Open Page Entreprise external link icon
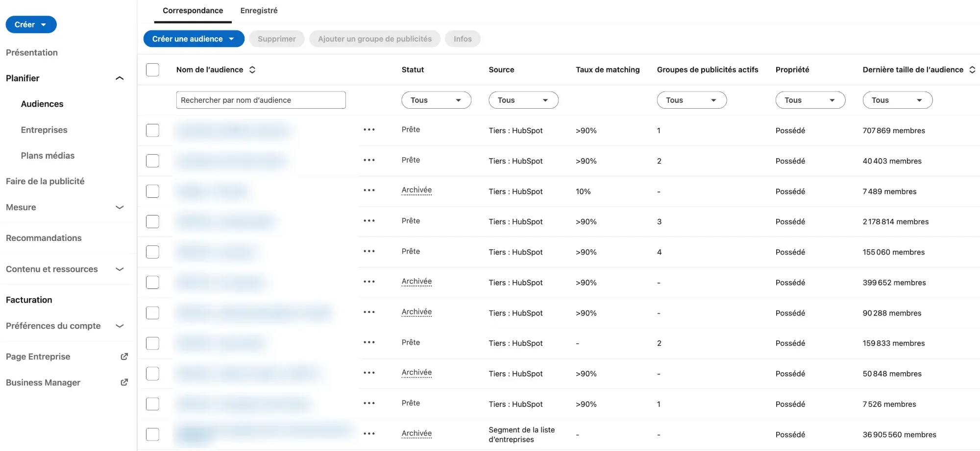This screenshot has height=451, width=980. [124, 356]
